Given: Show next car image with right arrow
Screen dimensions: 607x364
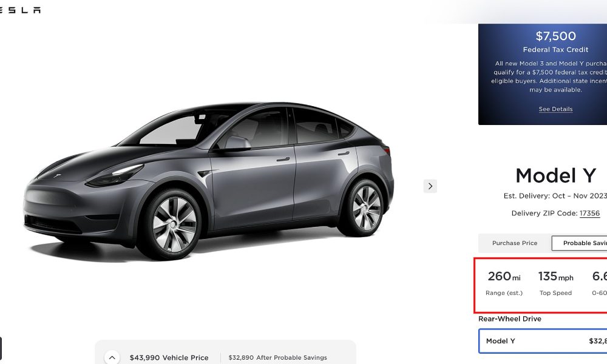Looking at the screenshot, I should [x=430, y=186].
